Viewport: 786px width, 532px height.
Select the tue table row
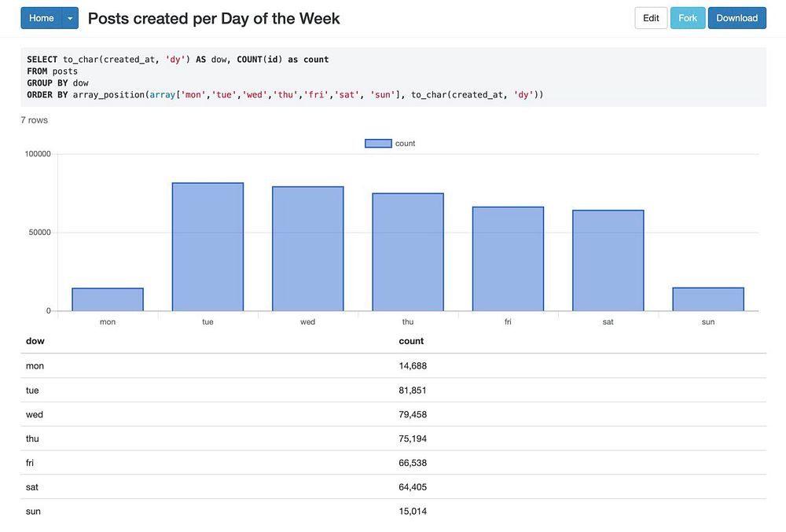click(x=33, y=390)
